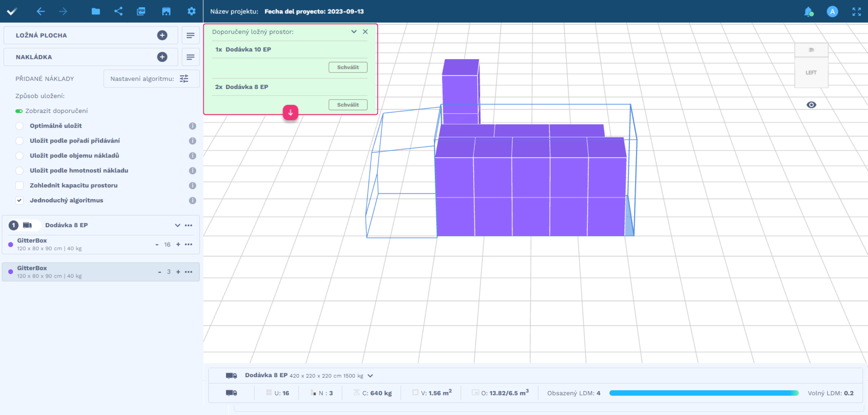This screenshot has width=868, height=415.
Task: Uncheck Jednoduchý algoritmus checkbox
Action: 20,201
